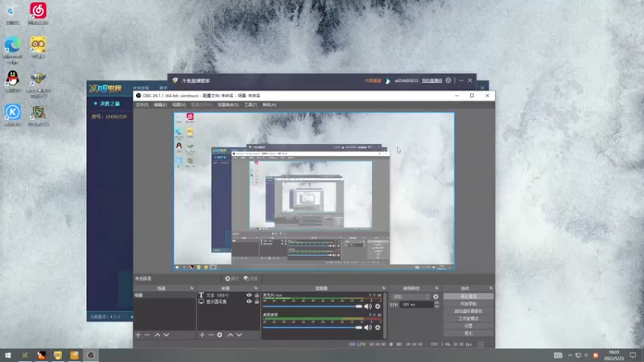Toggle visibility of the display capture source
The image size is (644, 362).
[x=249, y=302]
